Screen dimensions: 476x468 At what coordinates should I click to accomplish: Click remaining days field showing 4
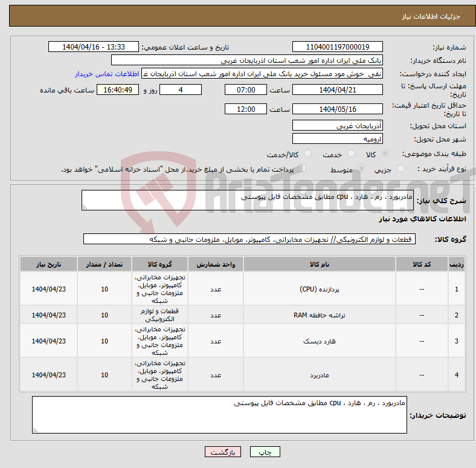click(181, 90)
